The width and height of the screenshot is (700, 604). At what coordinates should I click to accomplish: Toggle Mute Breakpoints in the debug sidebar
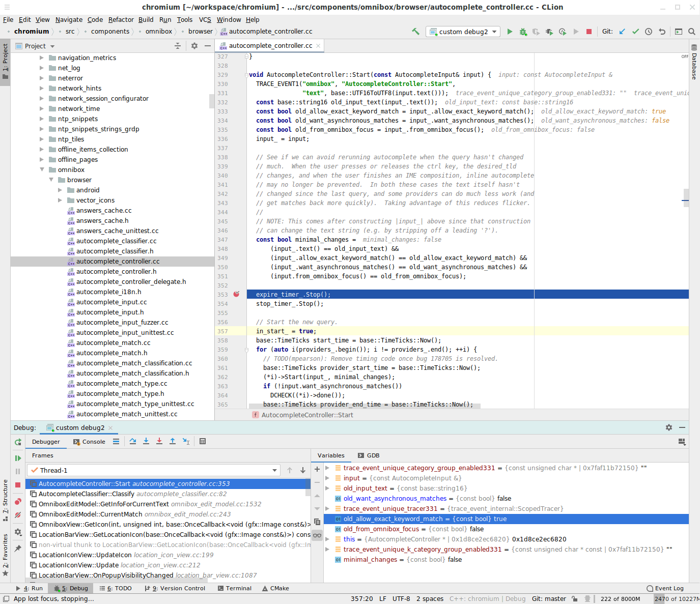tap(18, 515)
